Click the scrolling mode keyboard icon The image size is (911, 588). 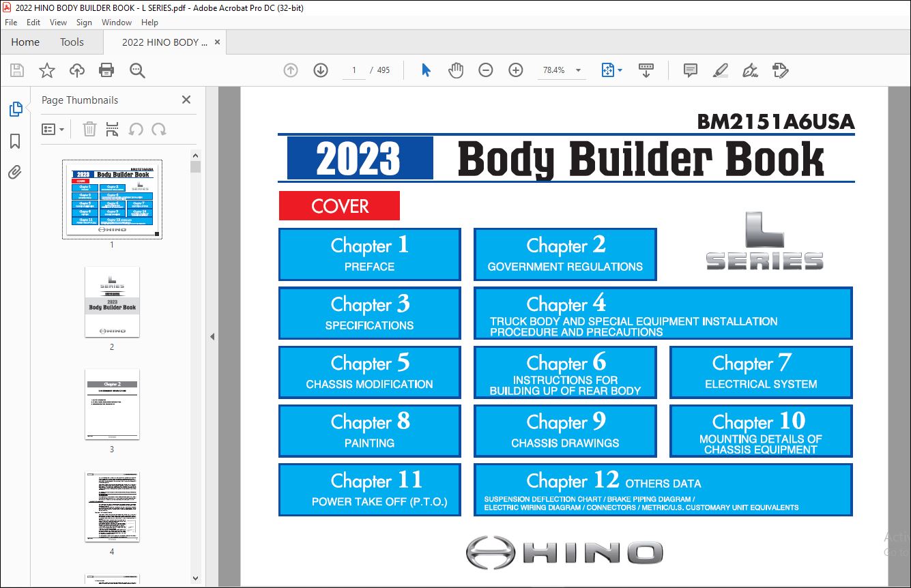coord(646,70)
